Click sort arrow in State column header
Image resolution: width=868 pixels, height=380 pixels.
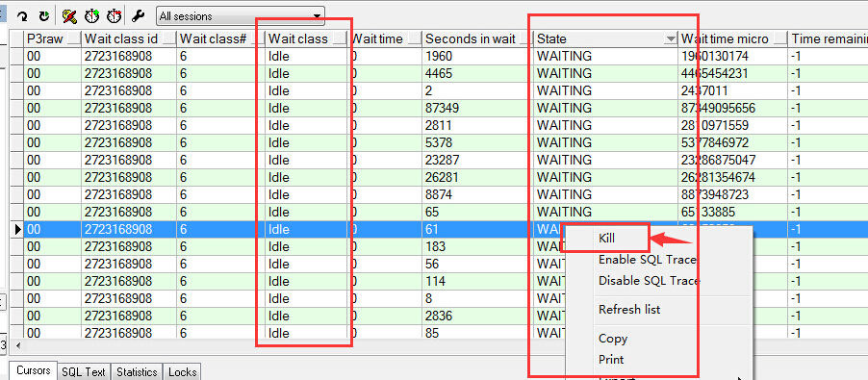click(x=671, y=39)
